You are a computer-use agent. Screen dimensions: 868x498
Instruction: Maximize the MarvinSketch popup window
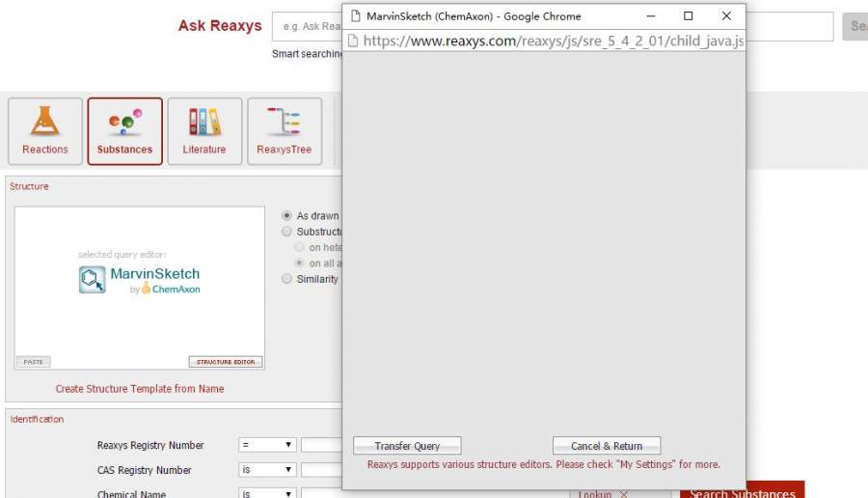click(688, 16)
